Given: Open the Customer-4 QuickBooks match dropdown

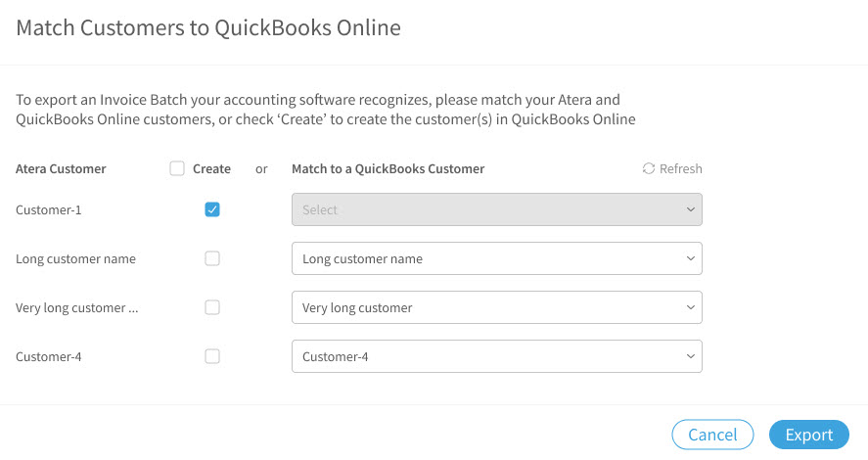Looking at the screenshot, I should (496, 356).
